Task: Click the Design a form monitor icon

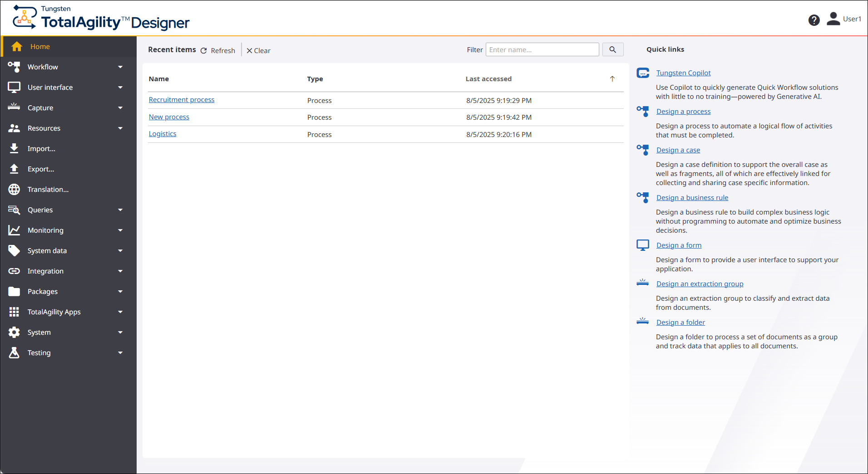Action: pyautogui.click(x=643, y=245)
